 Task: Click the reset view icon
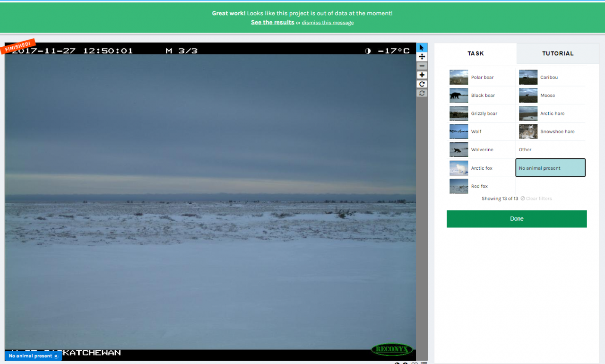[422, 93]
